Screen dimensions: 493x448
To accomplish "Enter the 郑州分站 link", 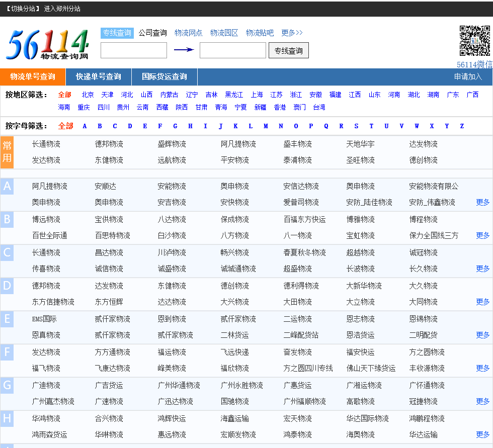I will coord(62,9).
